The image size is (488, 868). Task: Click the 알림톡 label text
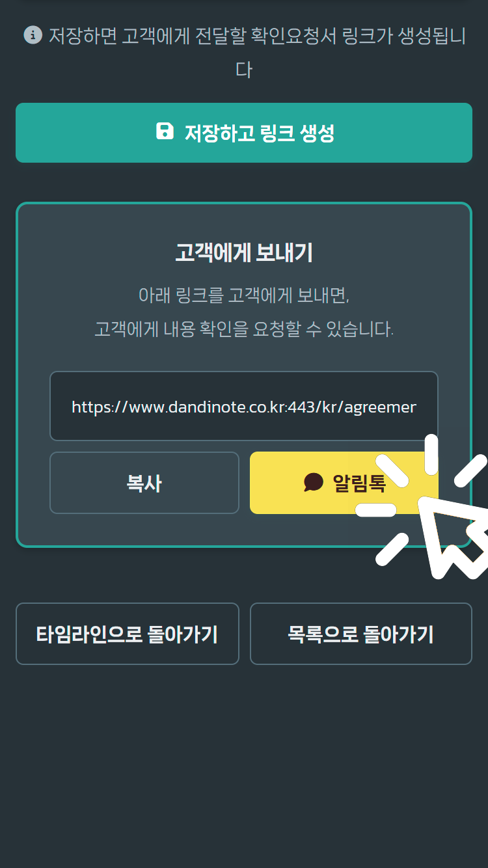point(359,483)
